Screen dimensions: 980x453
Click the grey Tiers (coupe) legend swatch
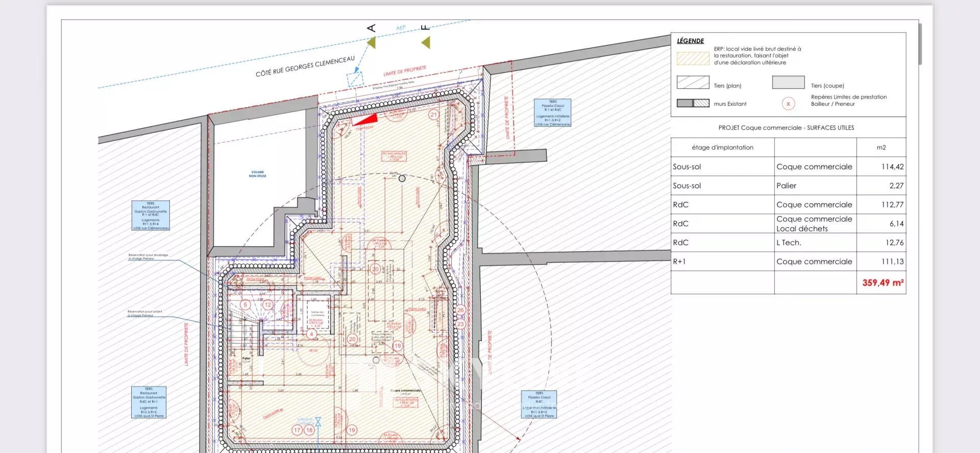point(788,82)
